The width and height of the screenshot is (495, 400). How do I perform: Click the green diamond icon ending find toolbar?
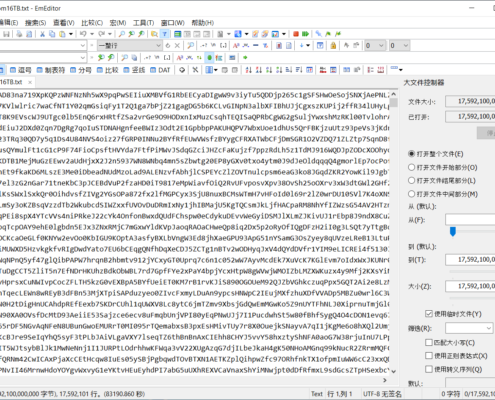point(245,58)
